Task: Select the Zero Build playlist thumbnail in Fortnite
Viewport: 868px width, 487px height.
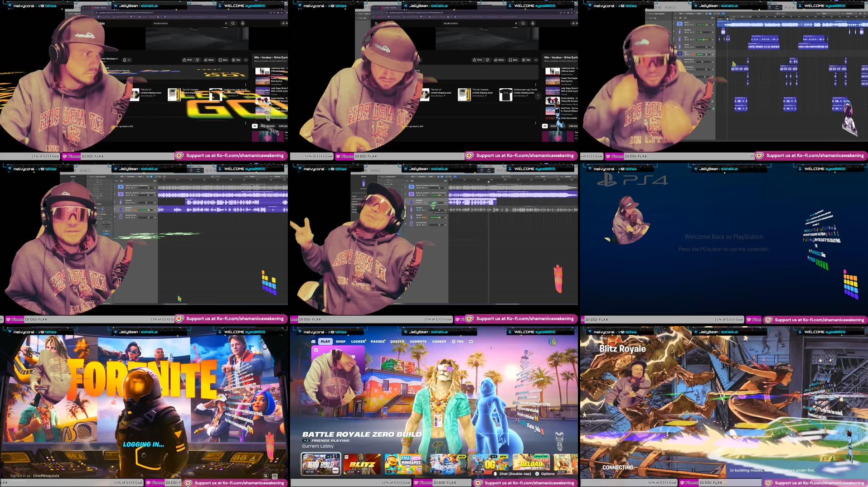Action: (x=320, y=463)
